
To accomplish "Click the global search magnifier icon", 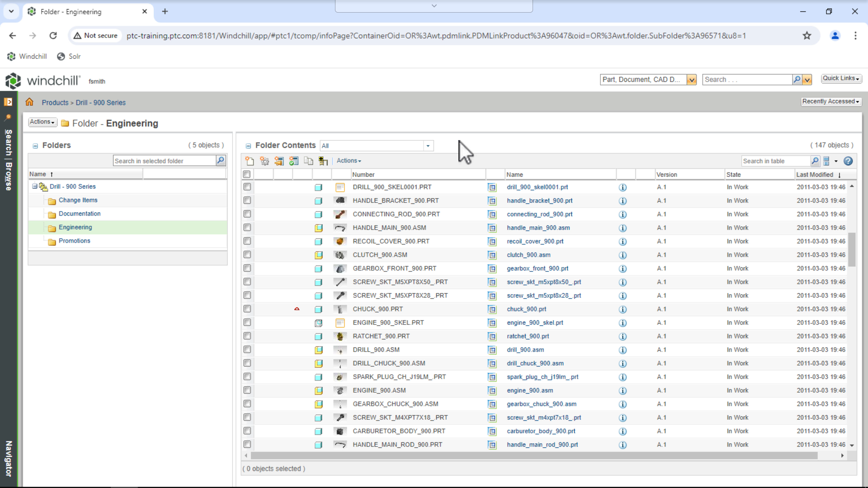I will point(797,80).
